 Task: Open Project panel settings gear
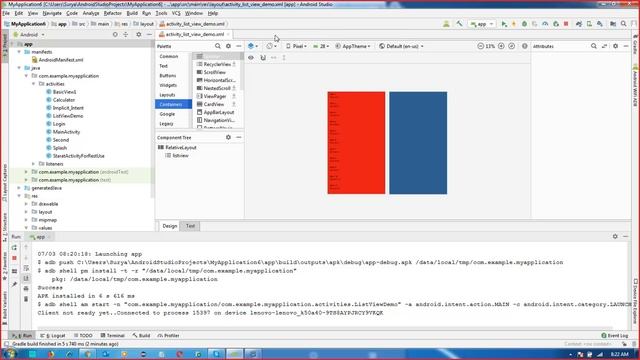click(x=139, y=35)
